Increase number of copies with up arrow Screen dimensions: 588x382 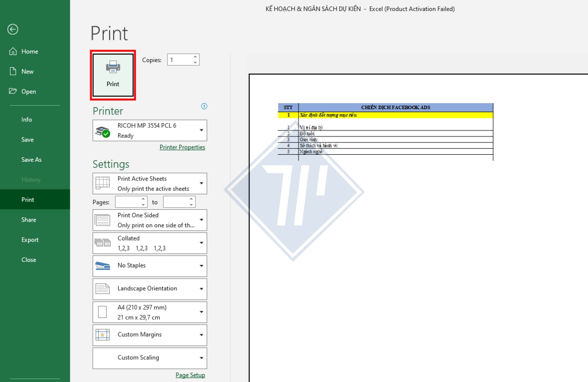pyautogui.click(x=195, y=57)
